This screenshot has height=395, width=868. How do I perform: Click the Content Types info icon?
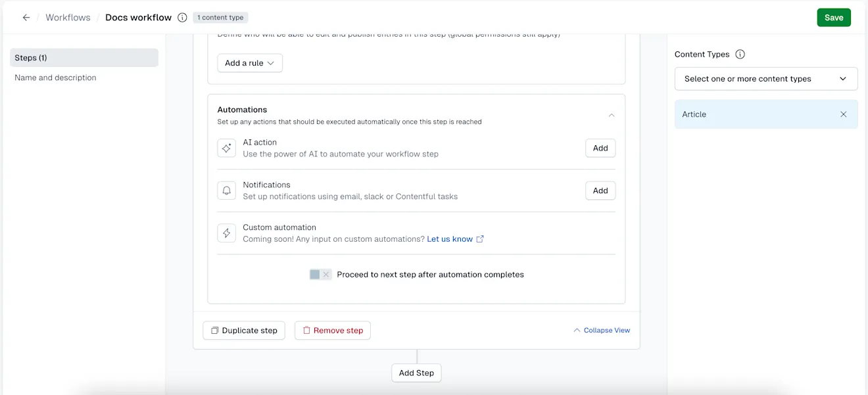(740, 55)
